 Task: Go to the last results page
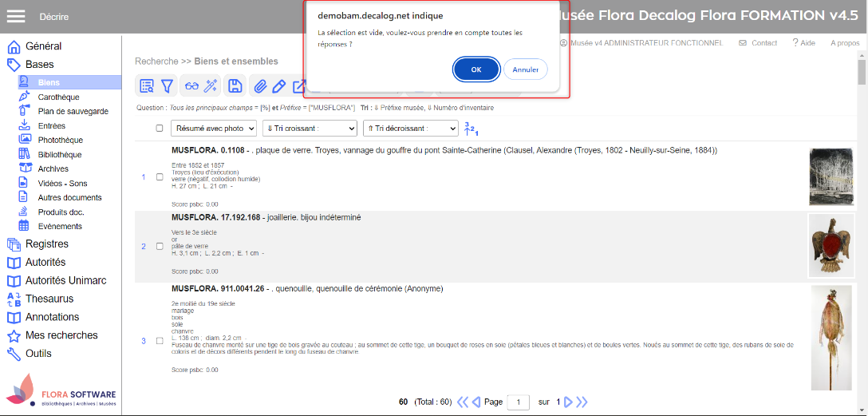pos(582,402)
